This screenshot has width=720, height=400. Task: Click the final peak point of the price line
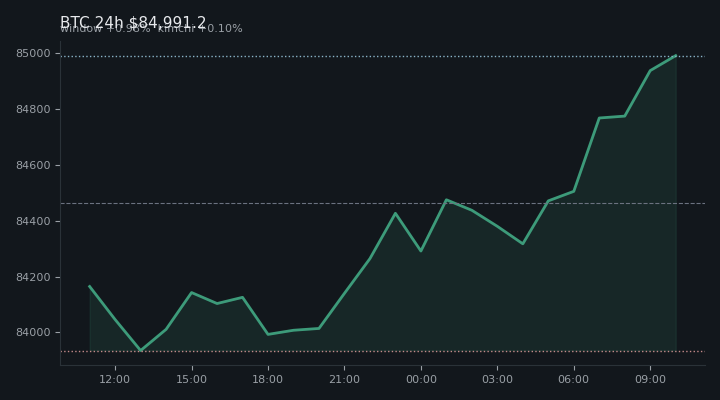tap(676, 56)
